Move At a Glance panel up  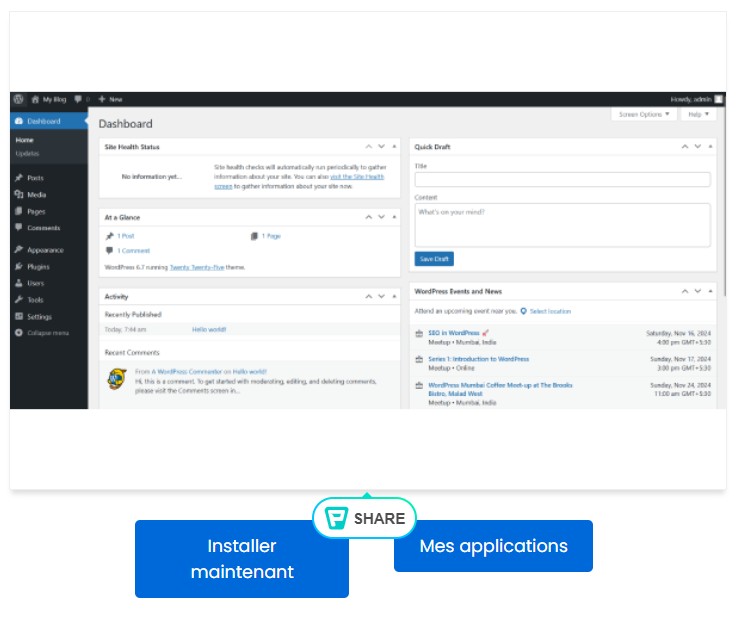(369, 217)
